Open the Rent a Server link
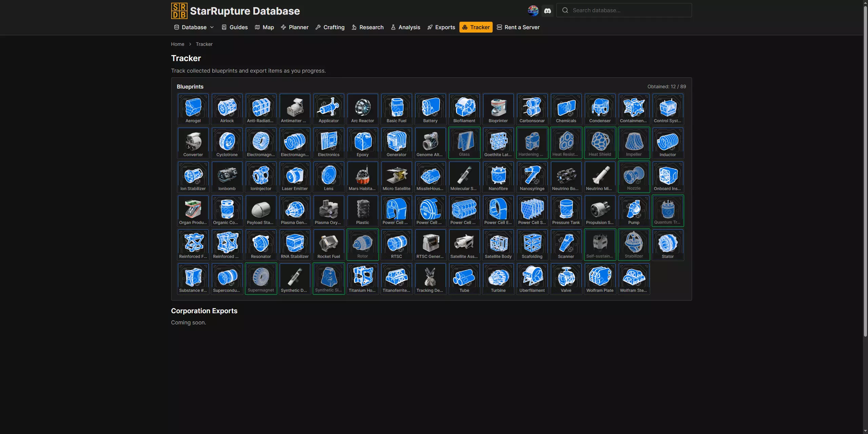This screenshot has height=434, width=868. pyautogui.click(x=518, y=27)
